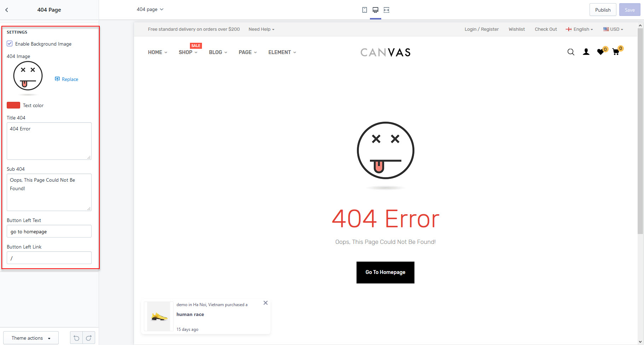Click the human race product name

tap(190, 315)
